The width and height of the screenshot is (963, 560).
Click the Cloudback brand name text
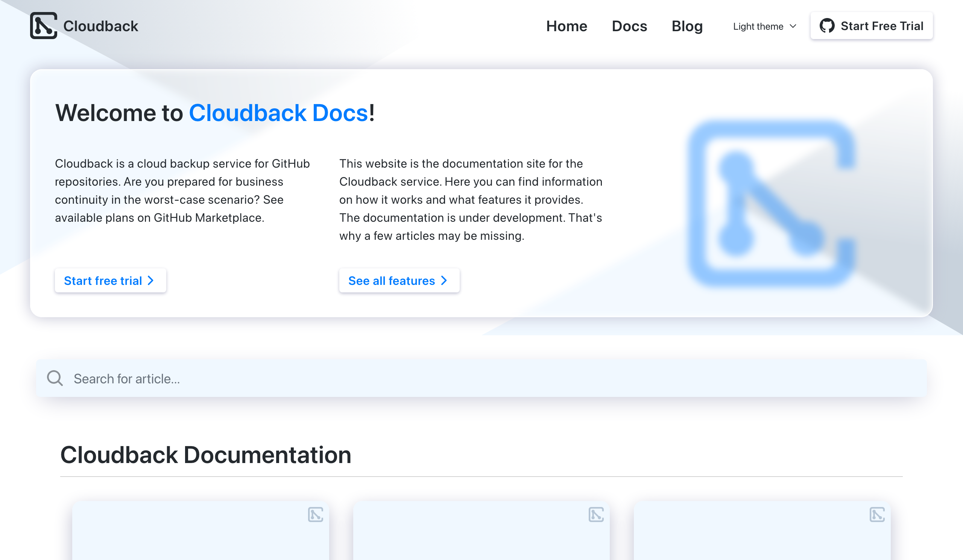100,26
